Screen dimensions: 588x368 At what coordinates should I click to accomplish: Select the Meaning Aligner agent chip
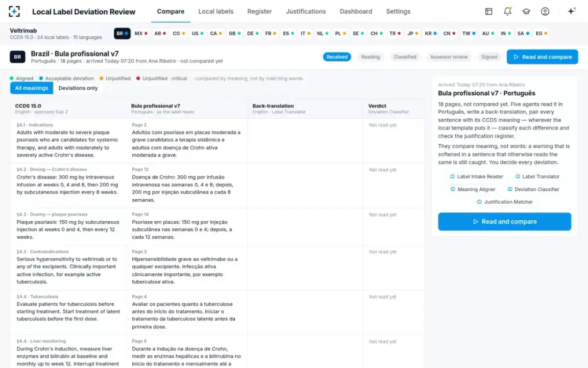point(473,189)
